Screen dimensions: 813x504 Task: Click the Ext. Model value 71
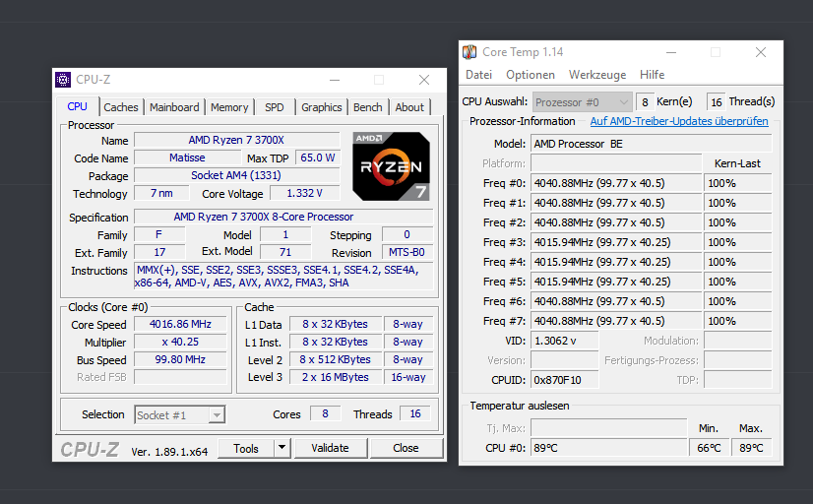(x=285, y=253)
